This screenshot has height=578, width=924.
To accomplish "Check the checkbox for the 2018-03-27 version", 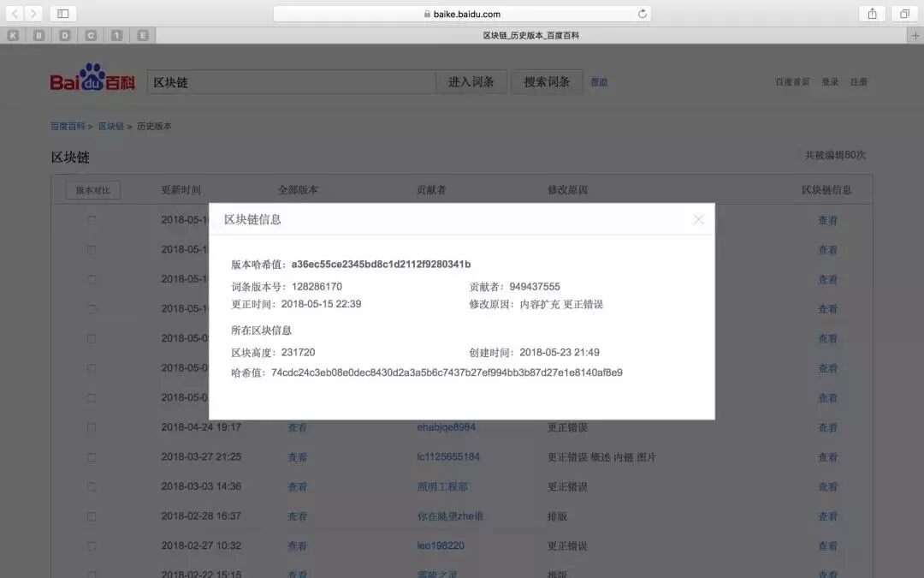I will coord(92,456).
